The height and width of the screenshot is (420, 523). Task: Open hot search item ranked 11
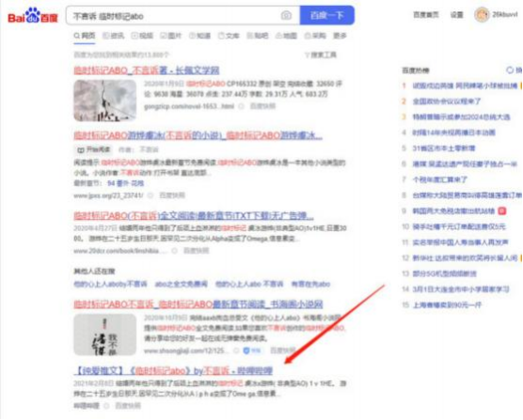[460, 242]
